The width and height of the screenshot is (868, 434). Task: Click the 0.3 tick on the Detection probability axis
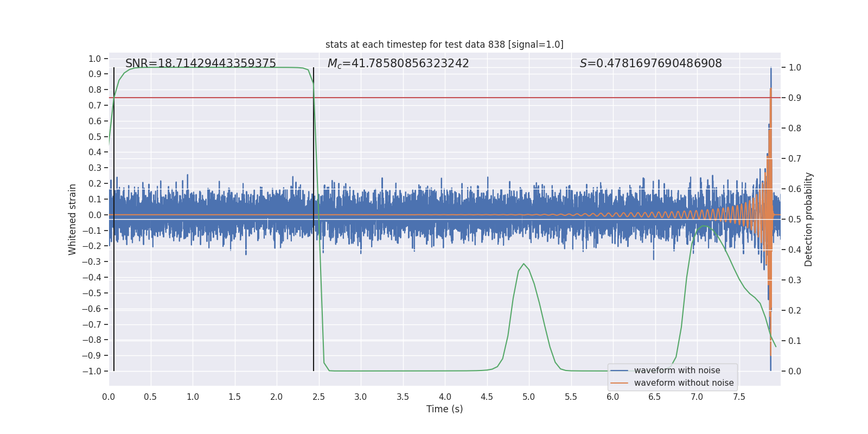click(795, 280)
